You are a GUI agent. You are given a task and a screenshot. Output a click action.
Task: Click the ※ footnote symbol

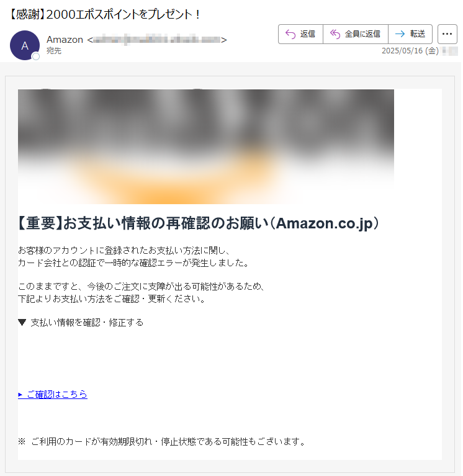pyautogui.click(x=22, y=441)
